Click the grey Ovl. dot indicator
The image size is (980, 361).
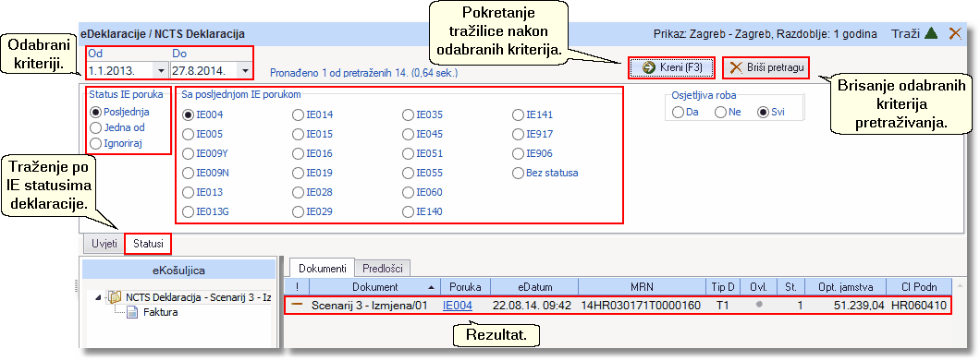tap(759, 306)
